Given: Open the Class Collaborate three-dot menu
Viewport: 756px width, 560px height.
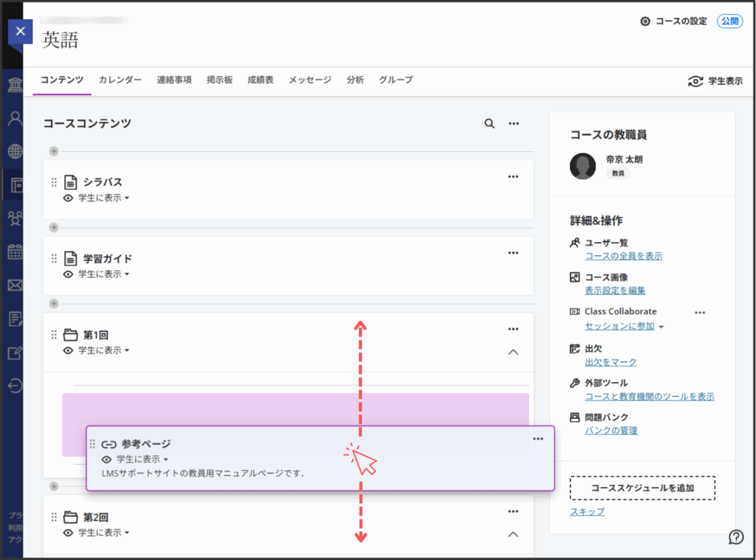Looking at the screenshot, I should point(700,312).
